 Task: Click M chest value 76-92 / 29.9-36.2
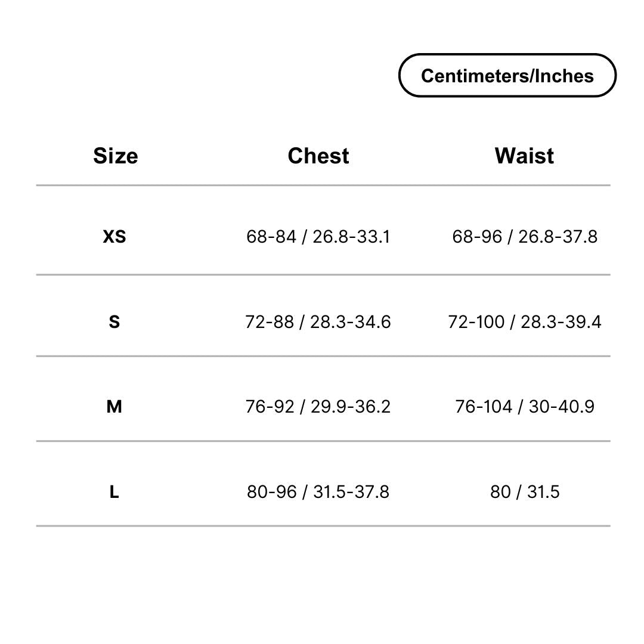[318, 407]
